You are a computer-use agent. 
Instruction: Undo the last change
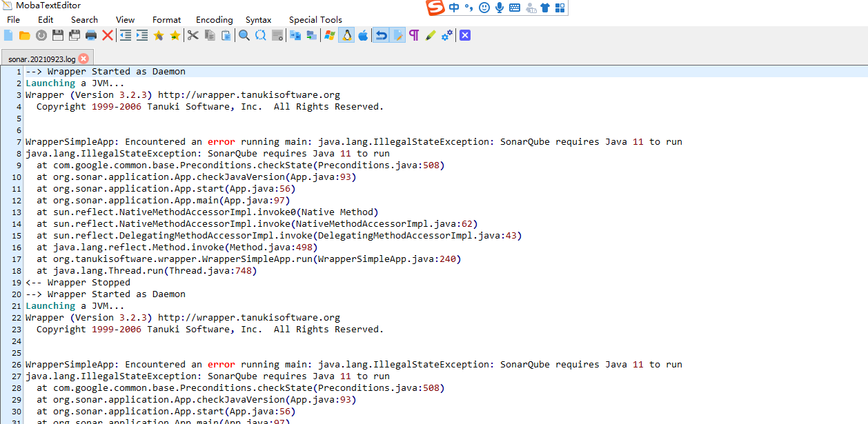[380, 34]
